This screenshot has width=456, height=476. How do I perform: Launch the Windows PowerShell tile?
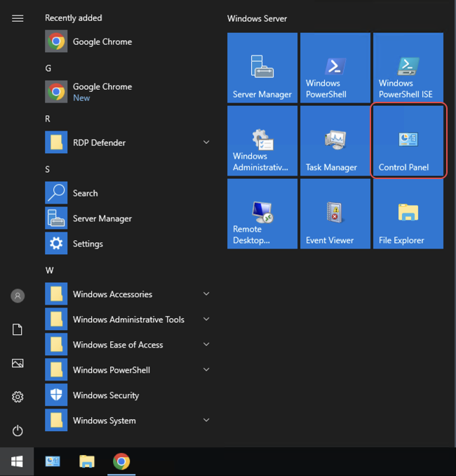(335, 67)
